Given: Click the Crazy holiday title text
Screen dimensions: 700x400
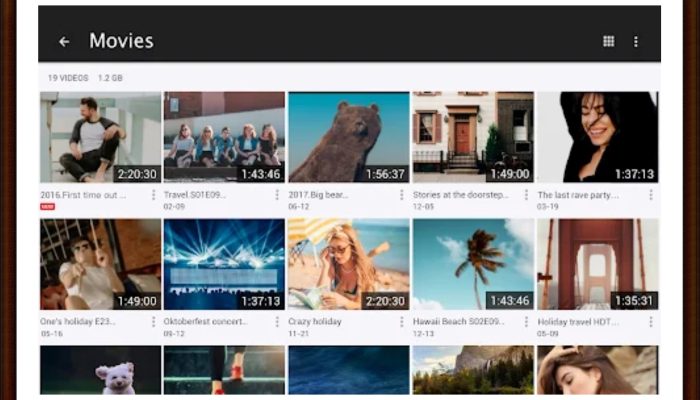Looking at the screenshot, I should coord(315,322).
